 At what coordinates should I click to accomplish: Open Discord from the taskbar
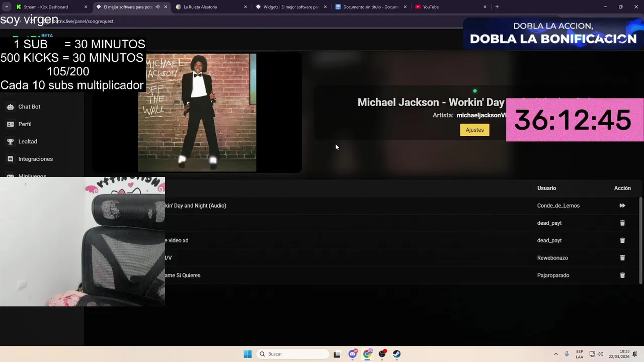[x=353, y=354]
